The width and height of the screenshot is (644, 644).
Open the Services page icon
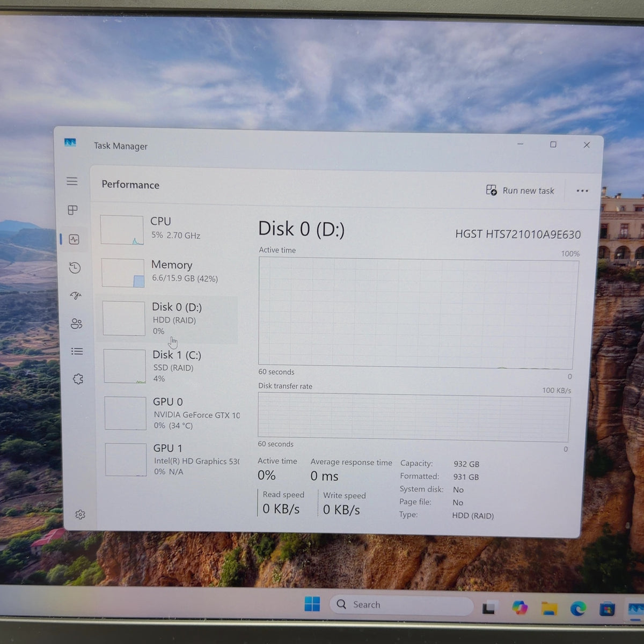tap(78, 379)
